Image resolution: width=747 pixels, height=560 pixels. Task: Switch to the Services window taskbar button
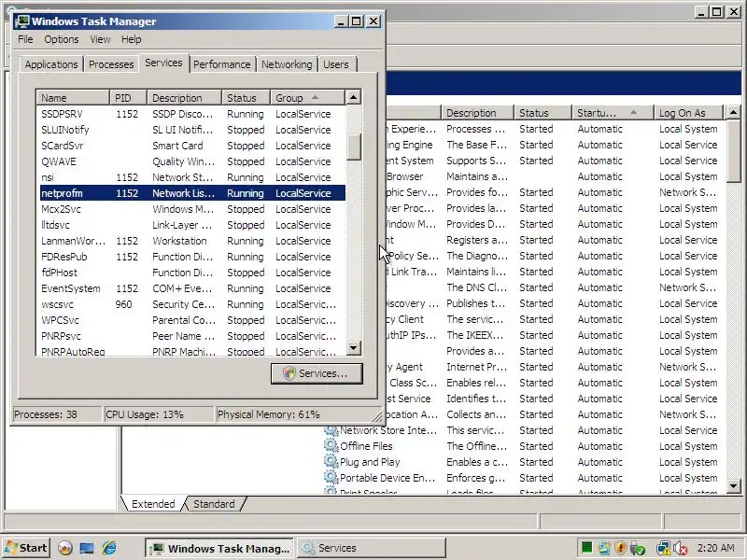click(371, 548)
